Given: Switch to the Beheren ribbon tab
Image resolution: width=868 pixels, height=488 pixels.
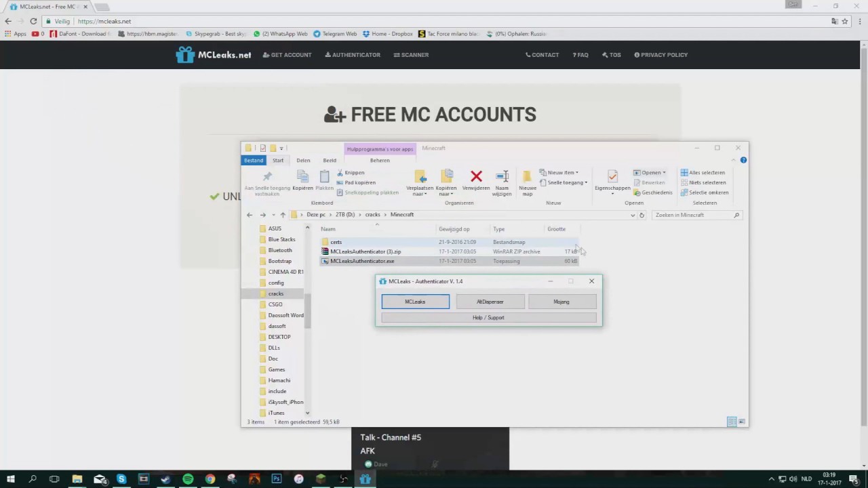Looking at the screenshot, I should (x=380, y=161).
